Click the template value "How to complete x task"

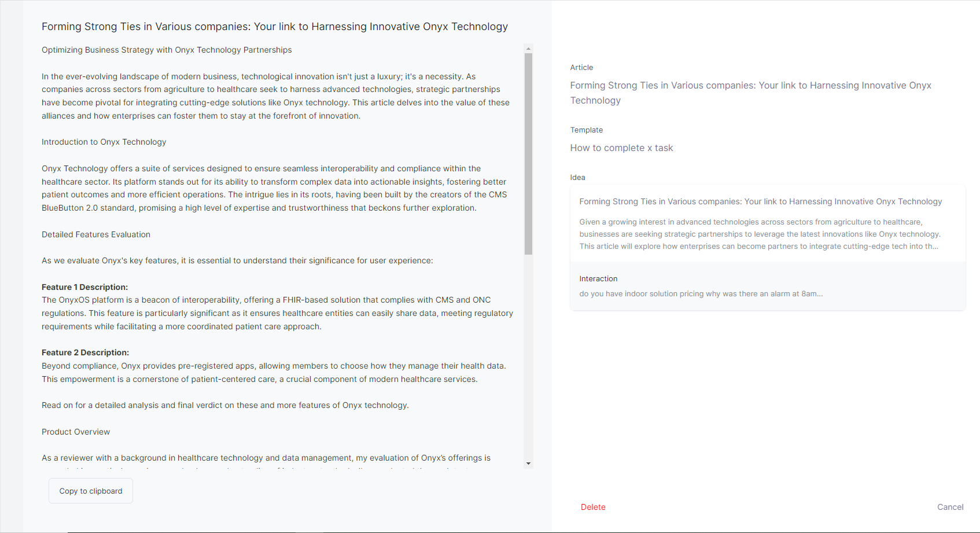pyautogui.click(x=621, y=148)
